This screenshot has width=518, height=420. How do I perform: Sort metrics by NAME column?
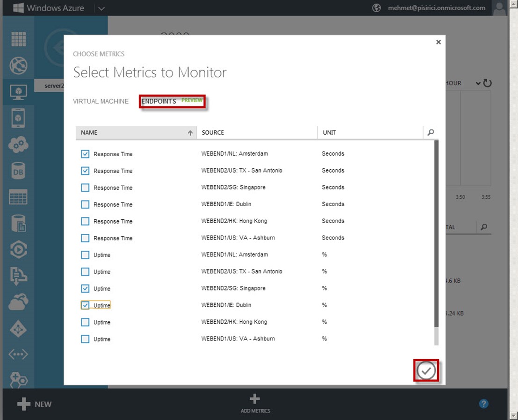(136, 132)
